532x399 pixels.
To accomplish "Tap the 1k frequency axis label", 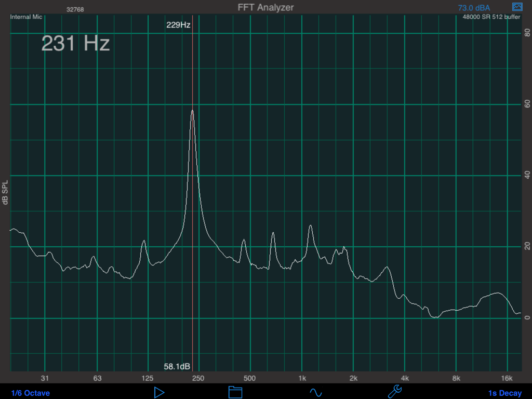I will (302, 378).
